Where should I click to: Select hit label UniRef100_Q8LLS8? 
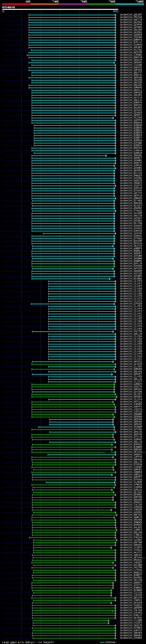(131, 334)
